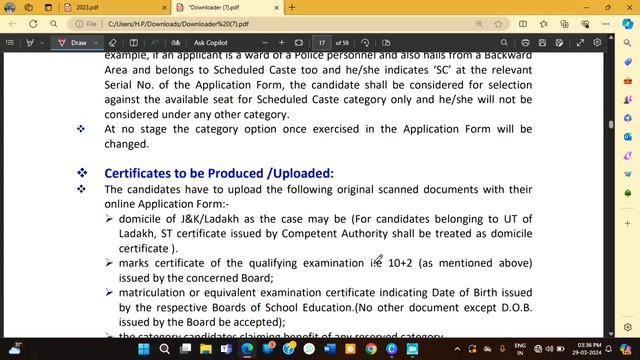
Task: Close the Downloader (7).pdf tab
Action: pos(276,7)
